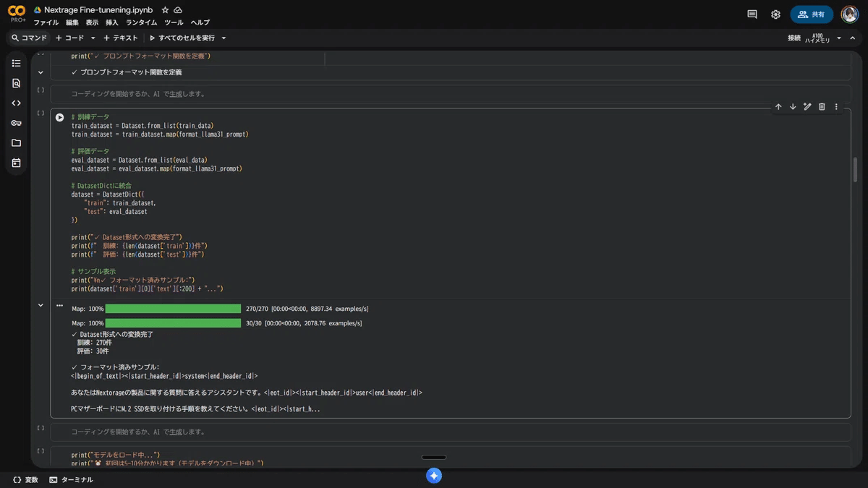
Task: Open the code snippets sidebar icon
Action: tap(17, 103)
